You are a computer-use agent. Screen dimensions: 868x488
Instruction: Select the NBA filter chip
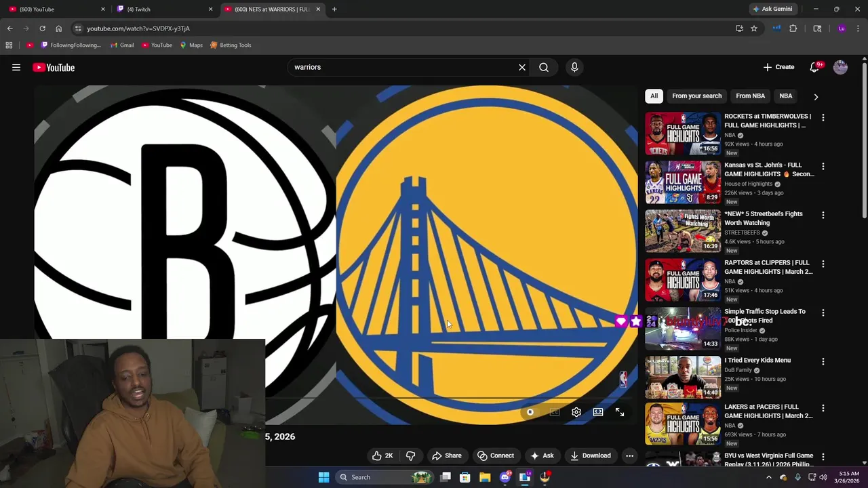pyautogui.click(x=786, y=96)
